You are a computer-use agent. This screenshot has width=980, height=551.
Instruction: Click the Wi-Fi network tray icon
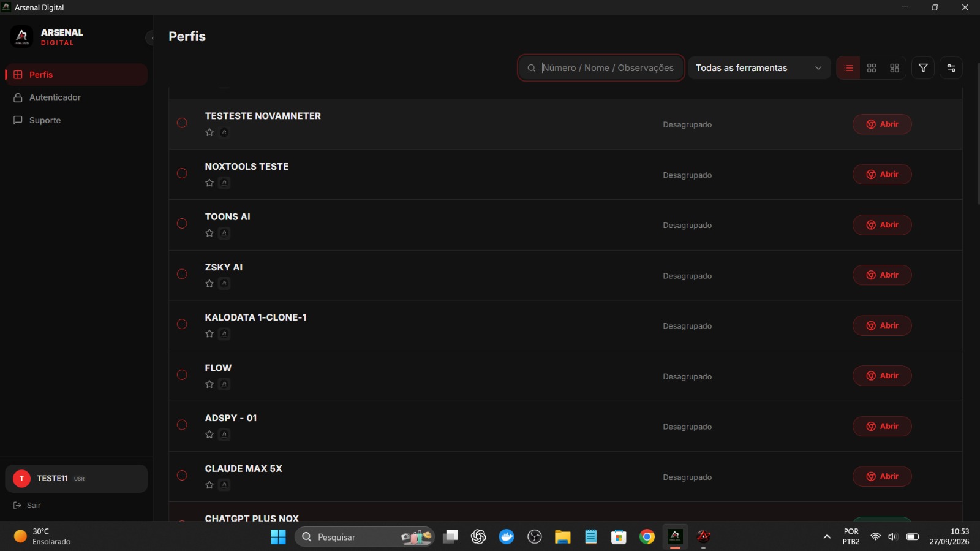[875, 537]
